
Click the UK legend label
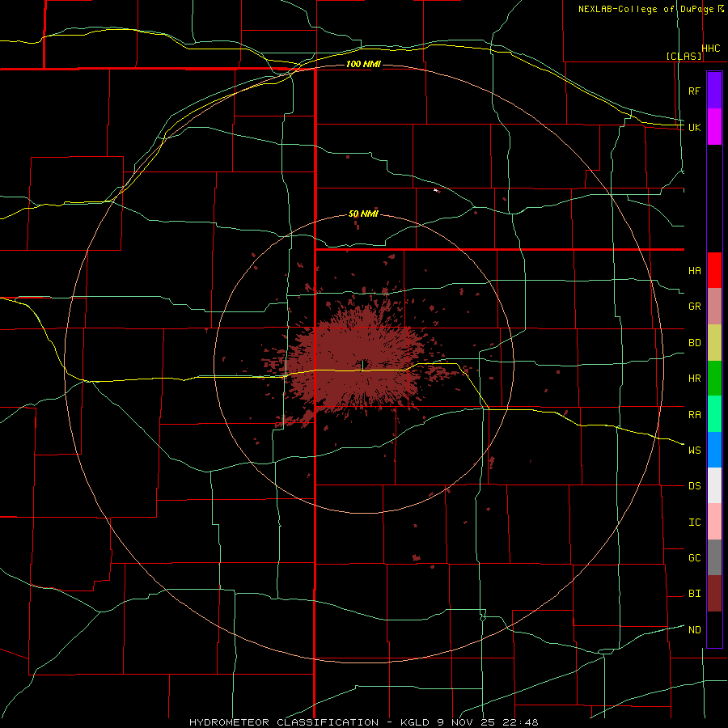[x=694, y=127]
